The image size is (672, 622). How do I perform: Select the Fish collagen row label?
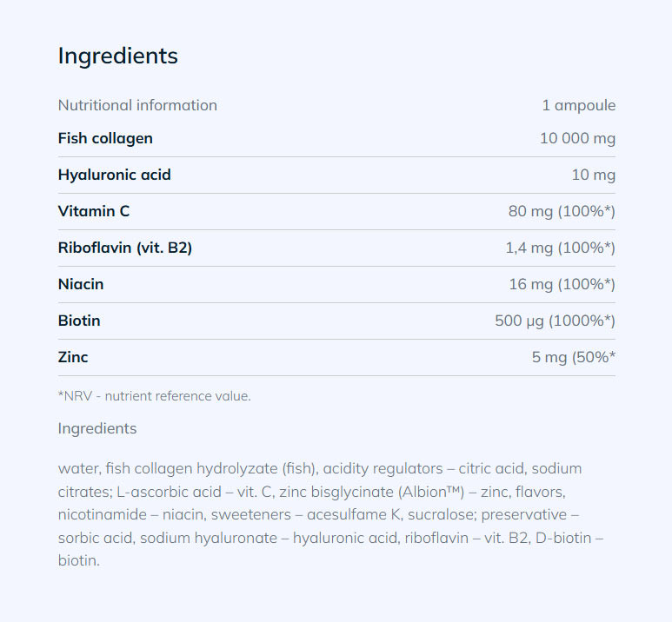[105, 138]
